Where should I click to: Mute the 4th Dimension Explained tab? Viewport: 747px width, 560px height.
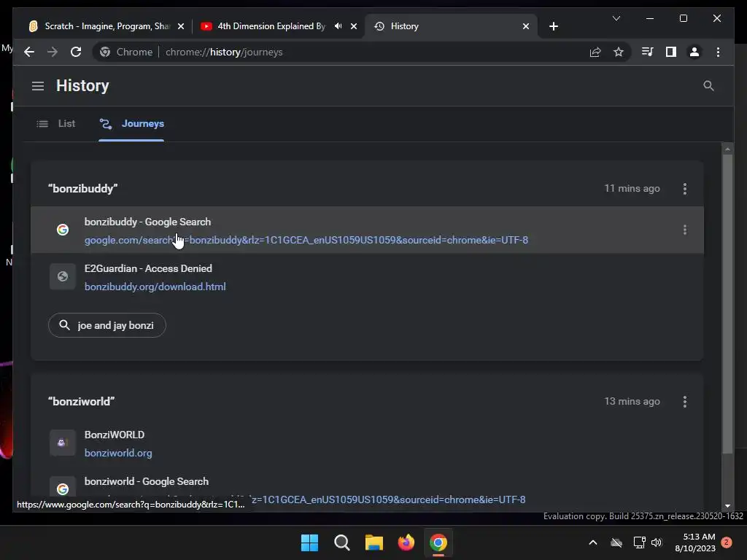pyautogui.click(x=338, y=26)
